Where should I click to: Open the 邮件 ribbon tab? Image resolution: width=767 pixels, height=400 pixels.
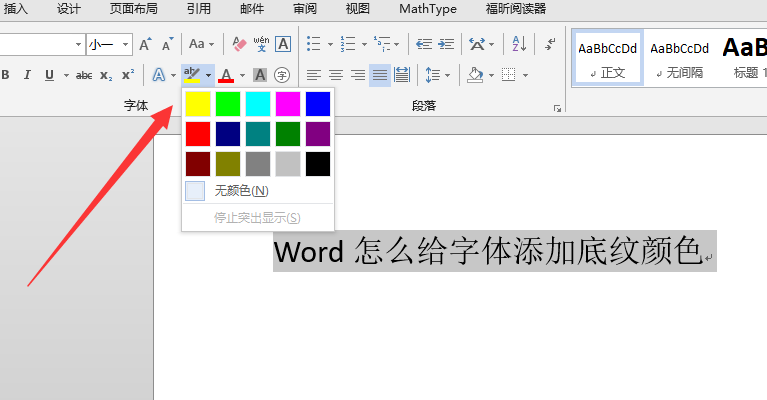pos(252,9)
